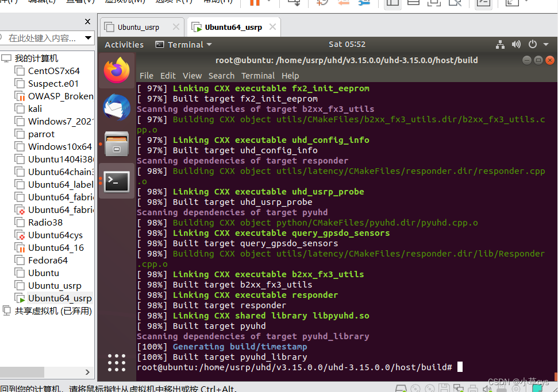Open the search filter dropdown arrow

[x=88, y=37]
